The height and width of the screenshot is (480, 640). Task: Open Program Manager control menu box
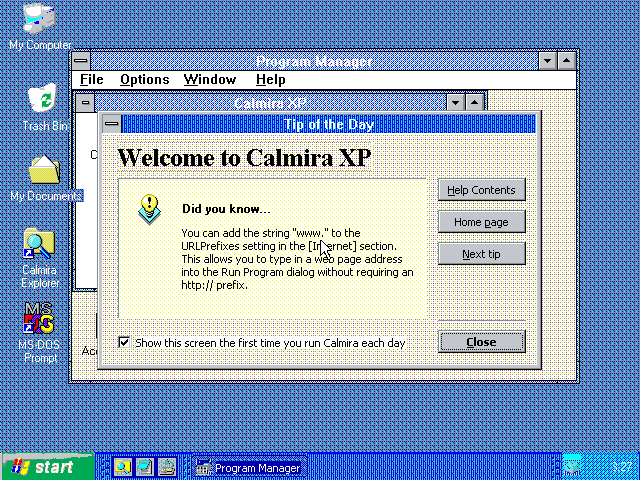[x=81, y=61]
